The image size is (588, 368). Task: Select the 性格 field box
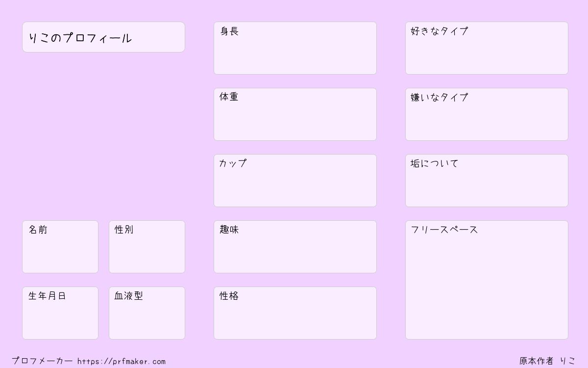295,313
